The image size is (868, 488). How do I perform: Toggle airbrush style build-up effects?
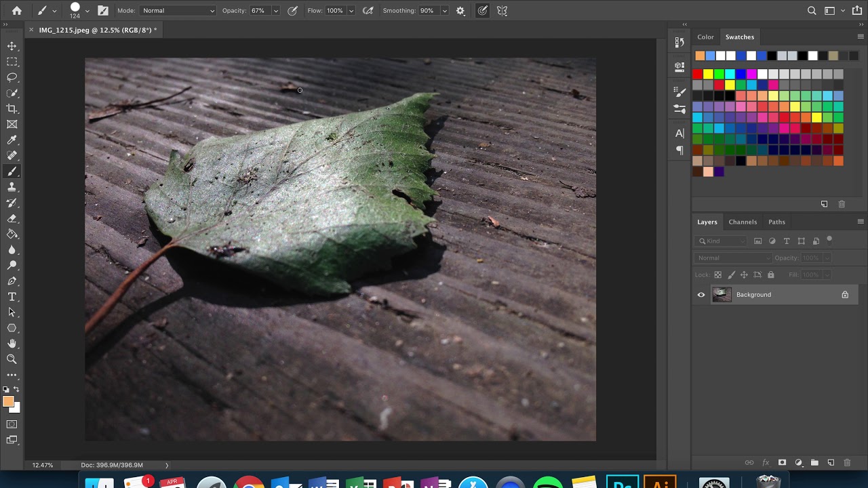pyautogui.click(x=368, y=11)
